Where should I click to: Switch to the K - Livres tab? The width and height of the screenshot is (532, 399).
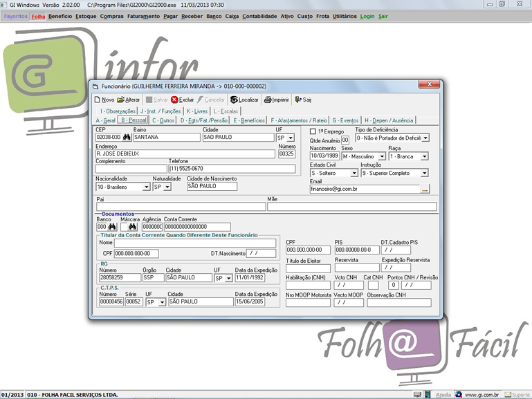coord(197,111)
